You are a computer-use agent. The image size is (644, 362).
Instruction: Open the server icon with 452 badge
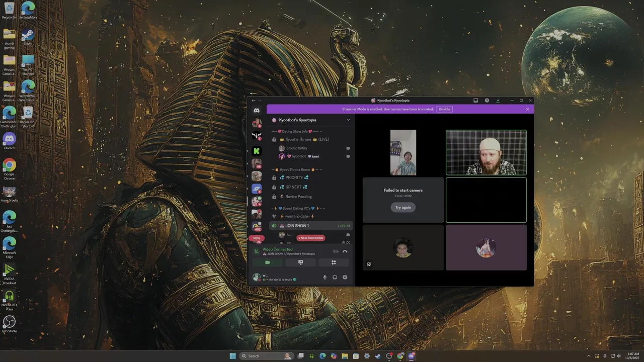[x=257, y=227]
